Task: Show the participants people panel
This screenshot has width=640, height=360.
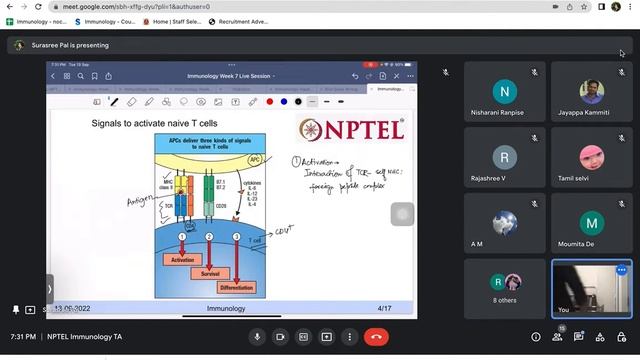Action: [557, 337]
